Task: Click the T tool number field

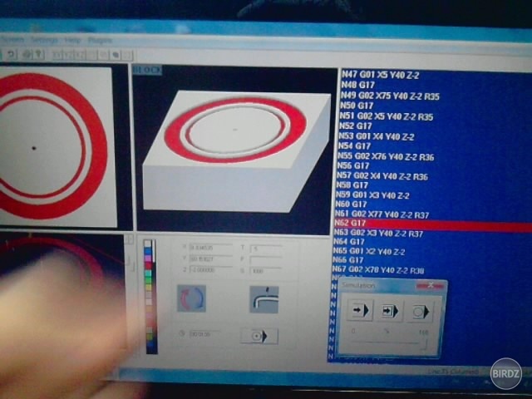Action: (265, 249)
